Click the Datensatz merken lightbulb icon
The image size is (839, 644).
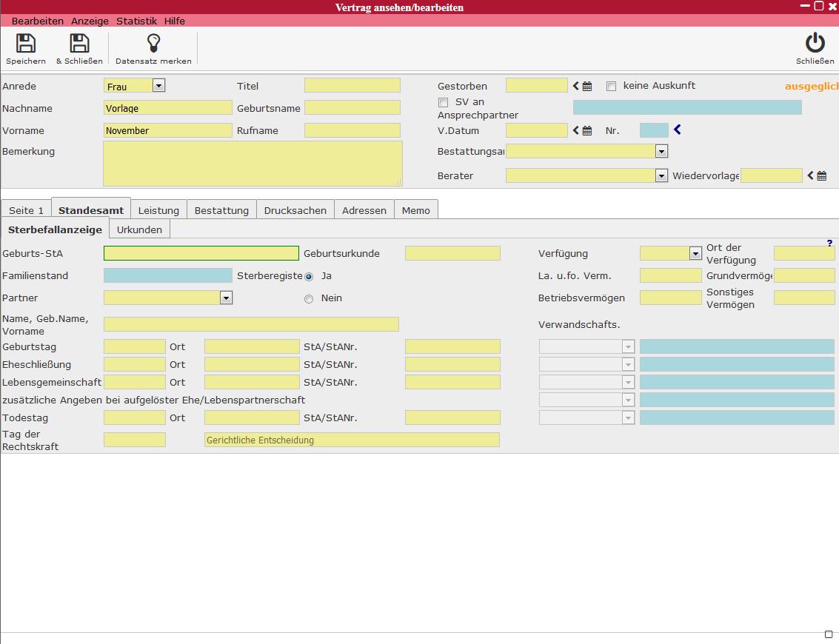(x=153, y=44)
